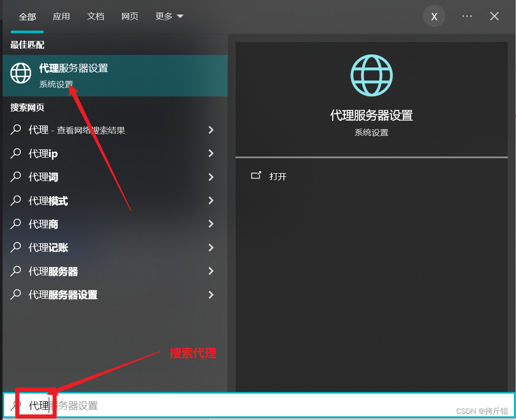This screenshot has width=516, height=420.
Task: Expand chevron for 代理ip suggestion
Action: pos(211,153)
